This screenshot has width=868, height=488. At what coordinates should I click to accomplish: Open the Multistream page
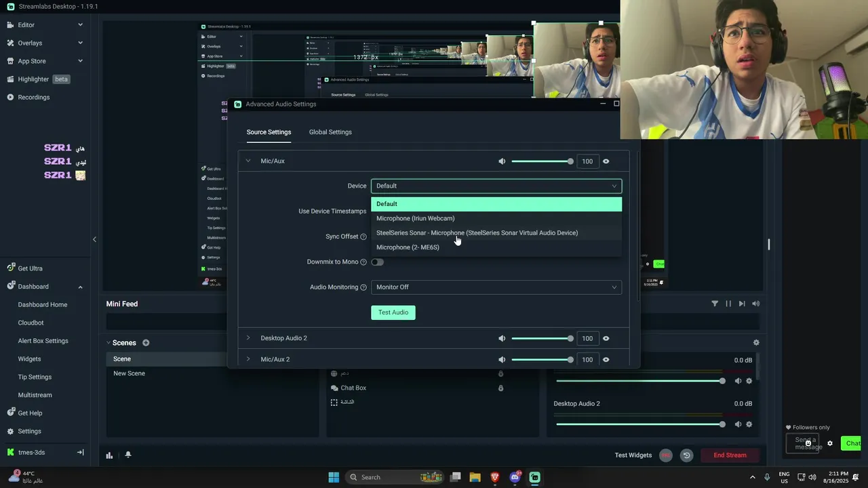tap(35, 395)
